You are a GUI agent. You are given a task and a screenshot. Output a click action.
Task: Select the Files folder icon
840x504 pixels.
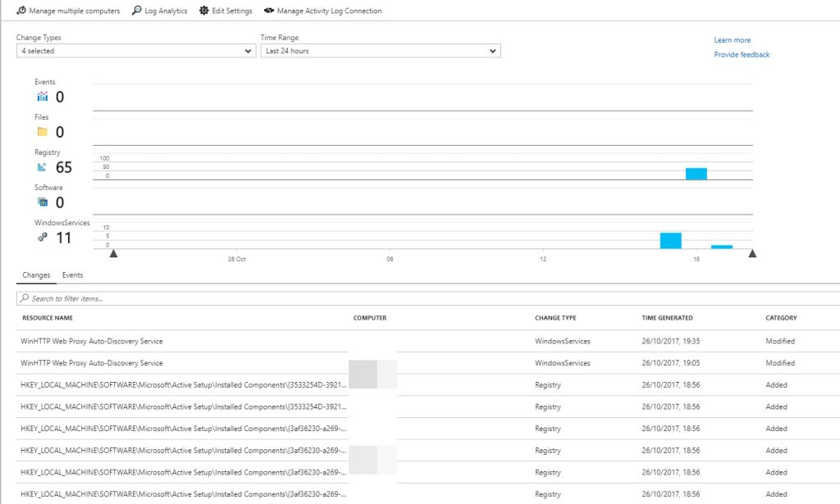42,131
